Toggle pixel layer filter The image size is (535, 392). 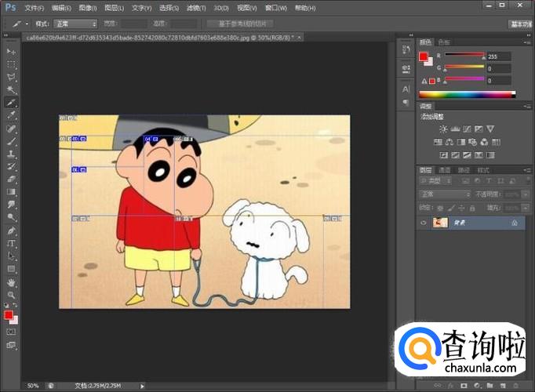click(466, 181)
